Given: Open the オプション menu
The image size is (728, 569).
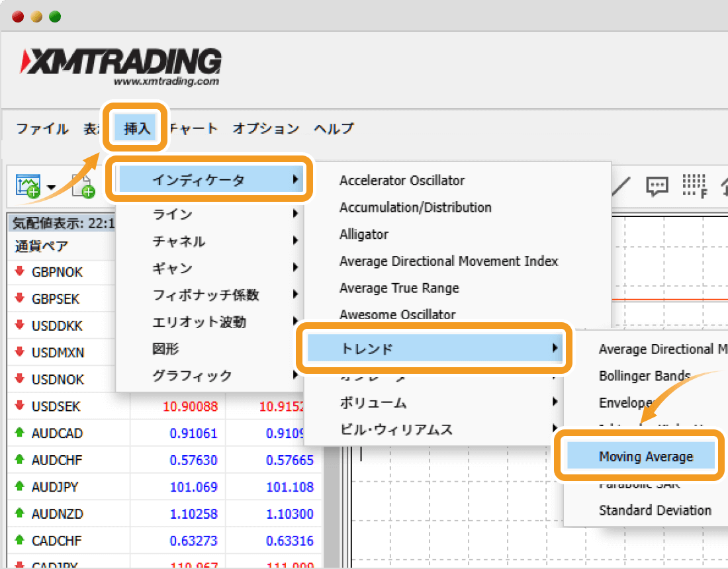Looking at the screenshot, I should (x=266, y=128).
